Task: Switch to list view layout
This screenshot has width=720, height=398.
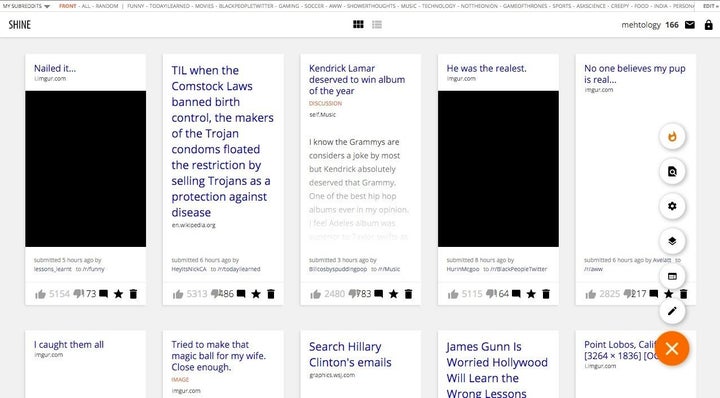Action: [377, 24]
